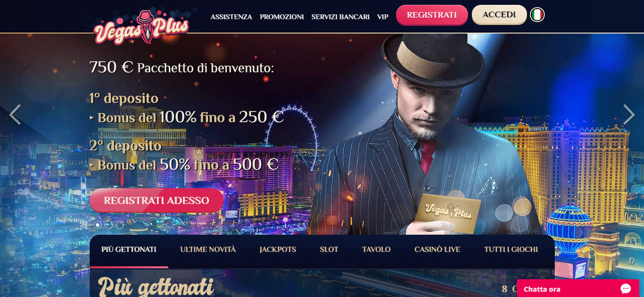The width and height of the screenshot is (644, 297).
Task: Go to the VIP page
Action: (x=383, y=17)
